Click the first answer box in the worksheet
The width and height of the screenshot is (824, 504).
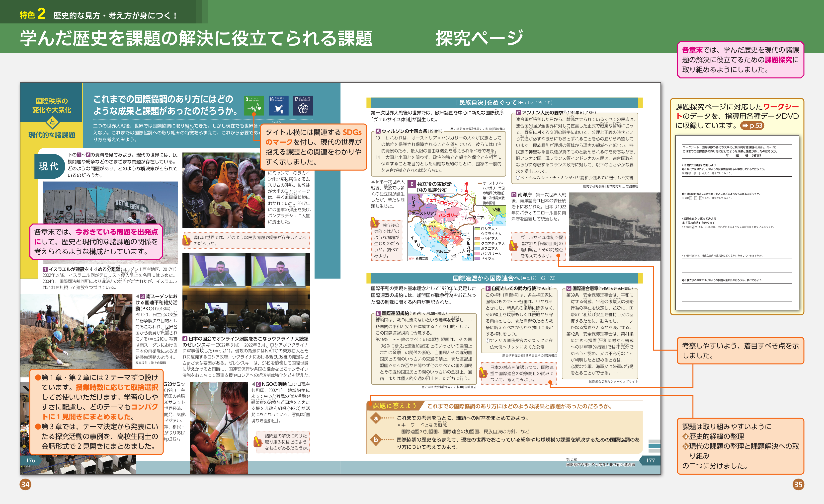737,181
